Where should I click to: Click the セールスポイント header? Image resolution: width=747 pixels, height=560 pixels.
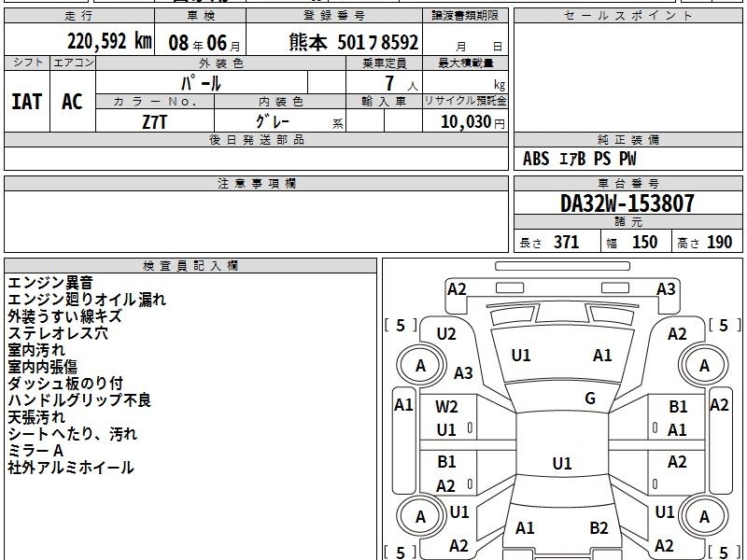627,16
